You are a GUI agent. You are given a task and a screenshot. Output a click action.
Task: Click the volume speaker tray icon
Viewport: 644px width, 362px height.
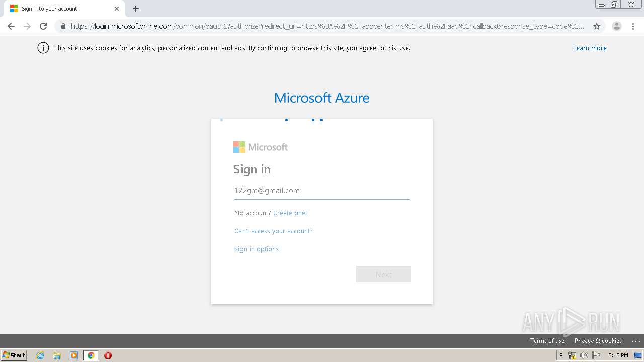[584, 355]
